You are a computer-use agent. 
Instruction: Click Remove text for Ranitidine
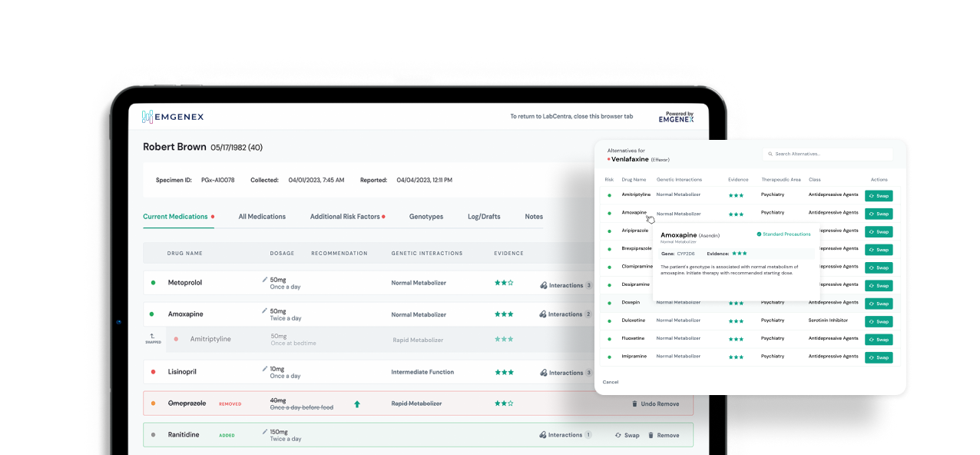(668, 435)
